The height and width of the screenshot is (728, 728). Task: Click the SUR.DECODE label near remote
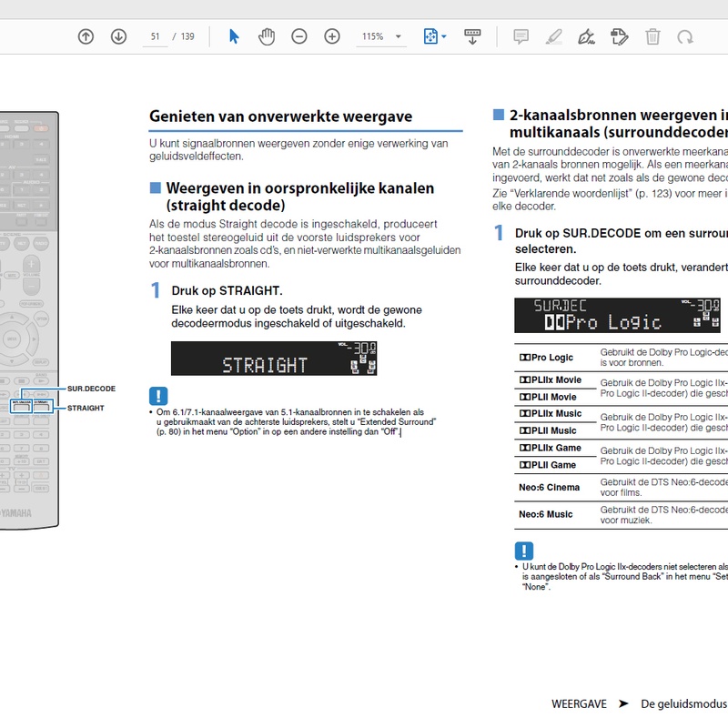coord(92,389)
